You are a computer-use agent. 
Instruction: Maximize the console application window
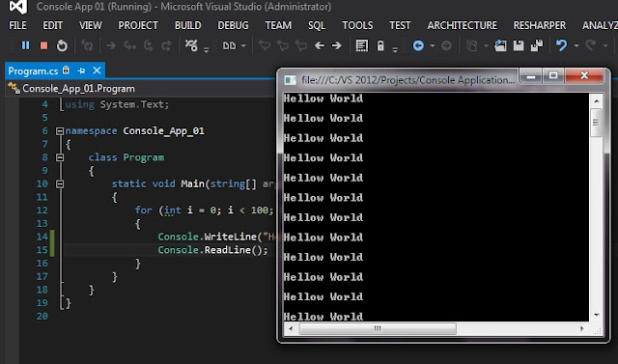click(553, 75)
